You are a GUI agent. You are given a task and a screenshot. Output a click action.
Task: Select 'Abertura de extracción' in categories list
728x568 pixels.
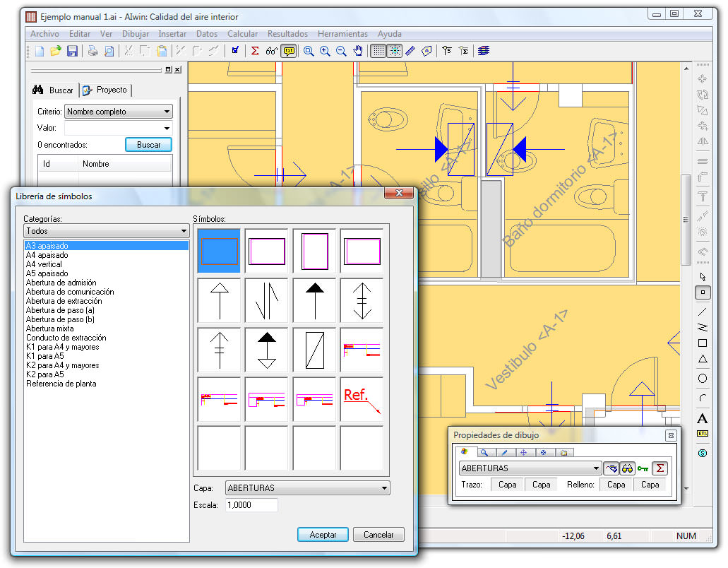[64, 301]
